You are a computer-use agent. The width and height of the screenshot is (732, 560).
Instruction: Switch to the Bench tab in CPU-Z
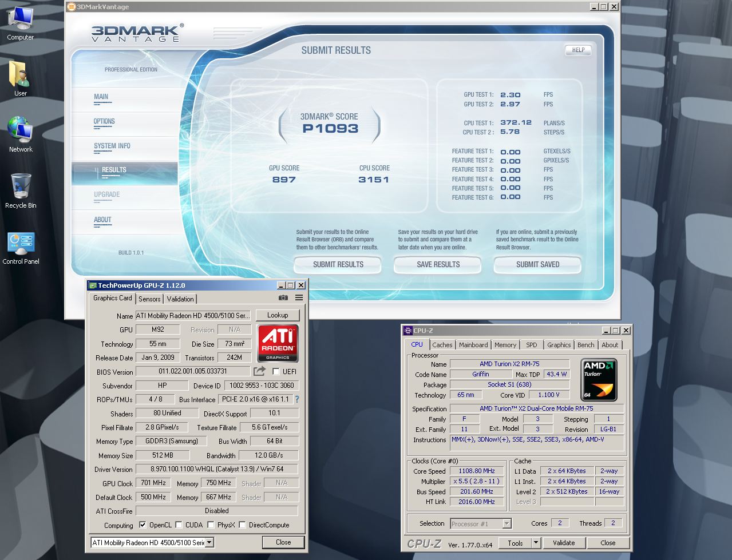[585, 345]
